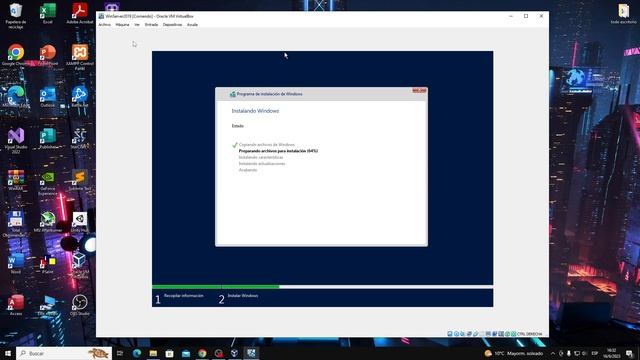640x360 pixels.
Task: Open the Total Commander desktop shortcut
Action: coord(16,224)
